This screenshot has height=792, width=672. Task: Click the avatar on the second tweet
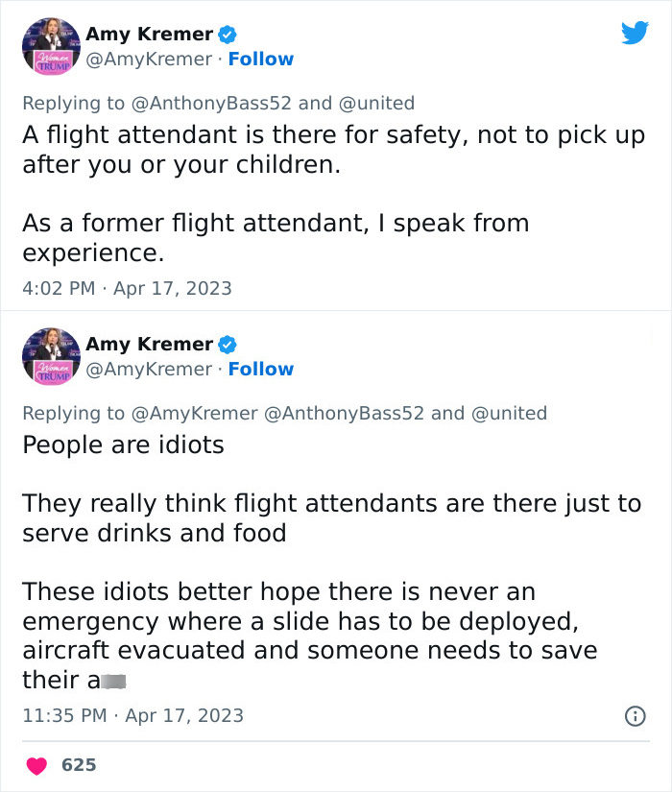[50, 355]
